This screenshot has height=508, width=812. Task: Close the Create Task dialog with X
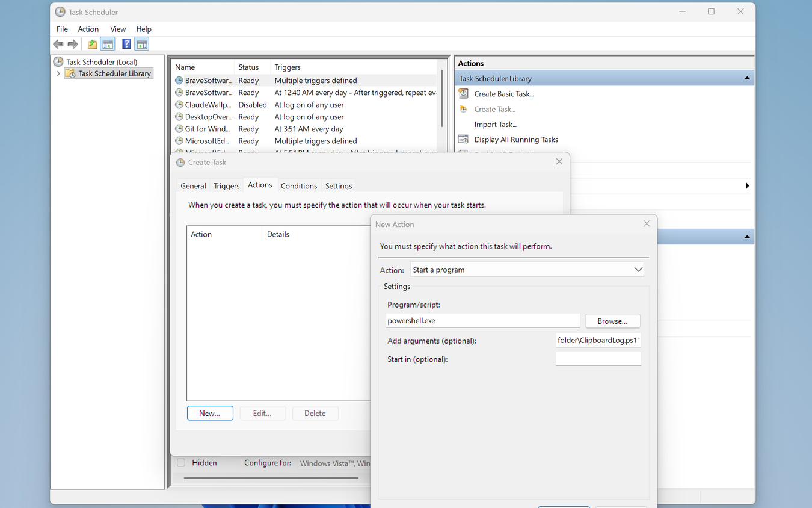tap(559, 161)
